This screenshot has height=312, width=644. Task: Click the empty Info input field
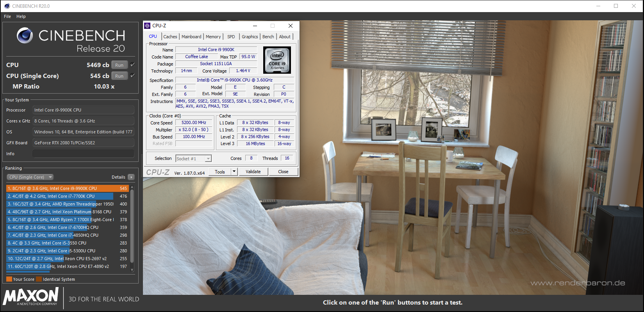[83, 154]
